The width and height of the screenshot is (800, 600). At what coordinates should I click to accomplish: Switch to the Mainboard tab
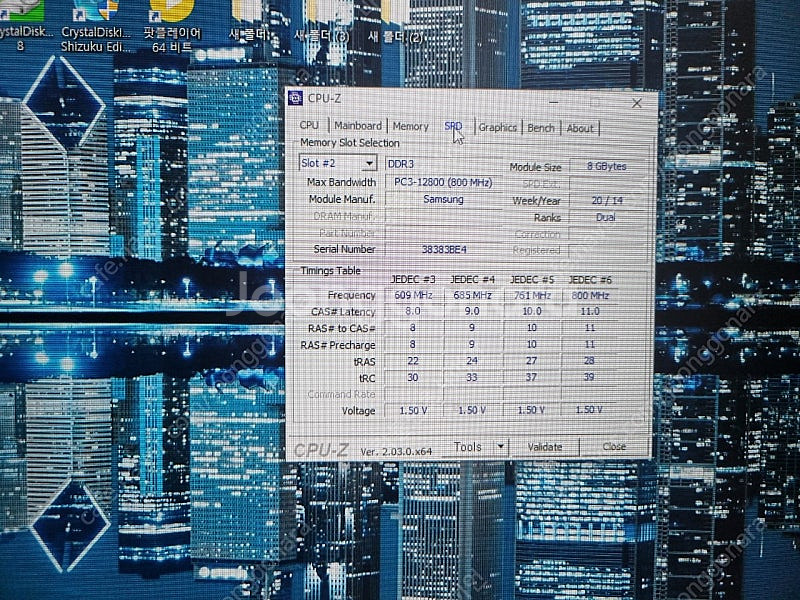[x=358, y=126]
